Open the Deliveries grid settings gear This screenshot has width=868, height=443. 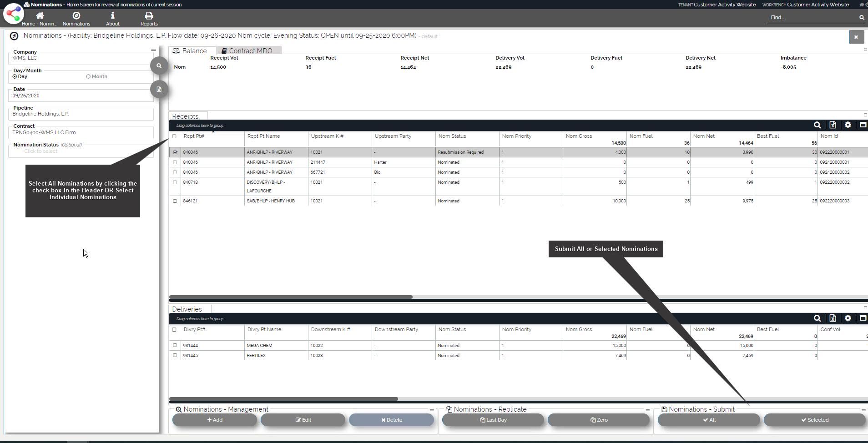point(848,318)
